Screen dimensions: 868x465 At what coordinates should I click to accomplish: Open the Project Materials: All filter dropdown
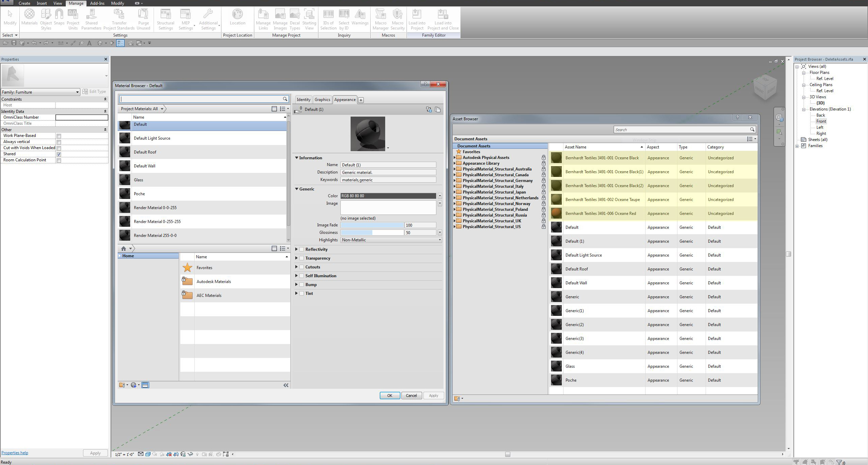(x=162, y=109)
